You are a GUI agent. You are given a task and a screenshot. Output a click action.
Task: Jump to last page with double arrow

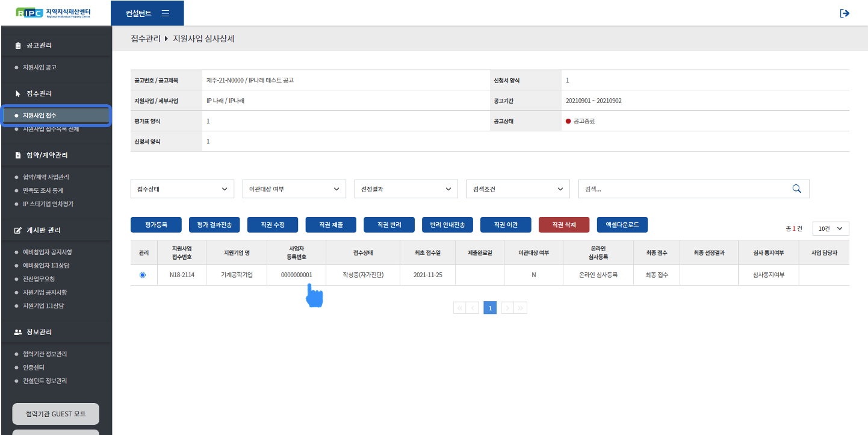point(521,308)
